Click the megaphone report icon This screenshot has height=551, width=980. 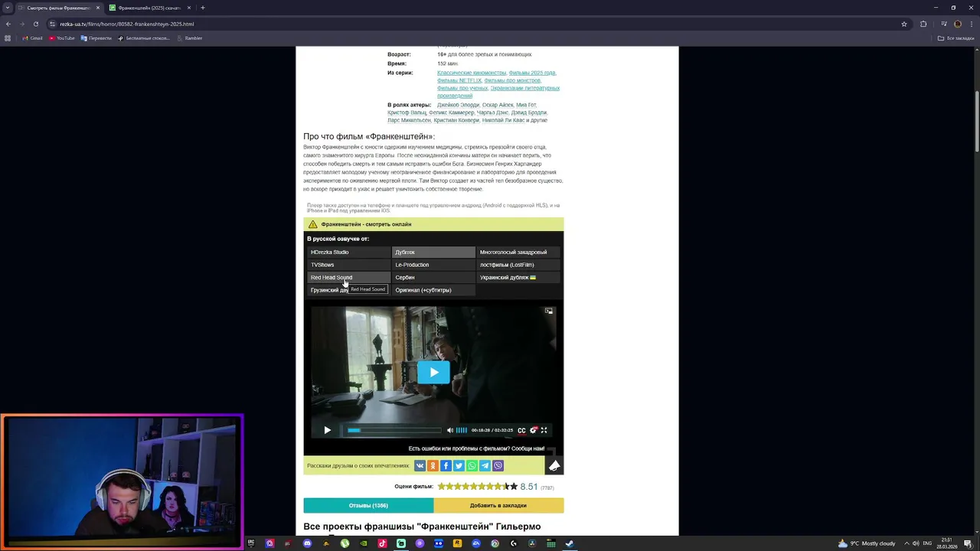click(x=554, y=465)
